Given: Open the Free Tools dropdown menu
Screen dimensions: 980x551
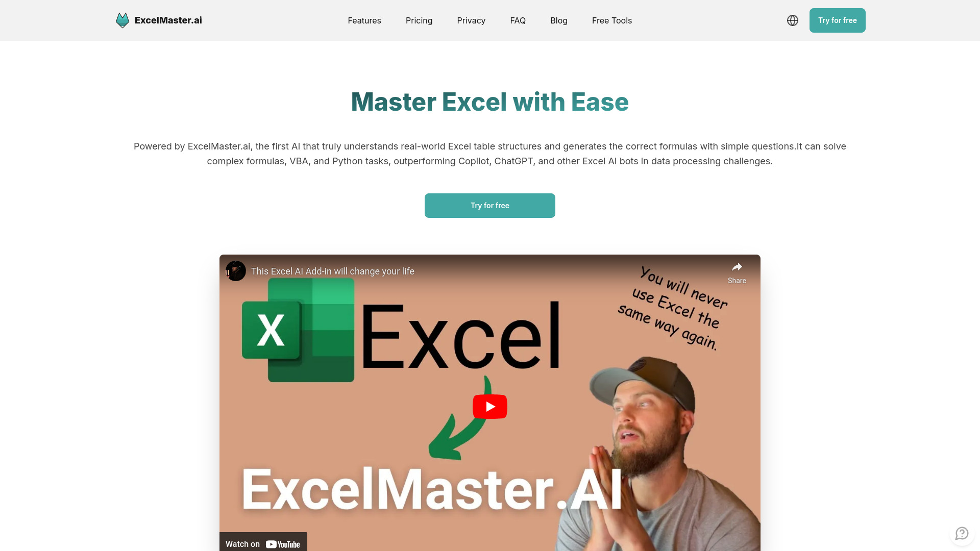Looking at the screenshot, I should [612, 20].
